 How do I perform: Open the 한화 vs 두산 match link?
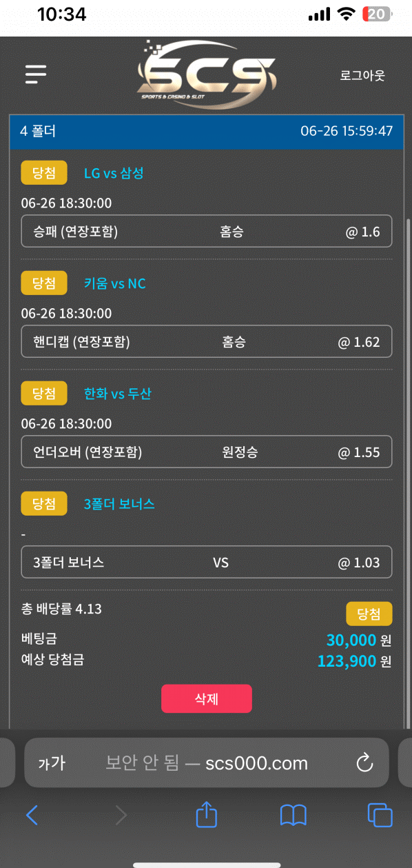coord(117,394)
